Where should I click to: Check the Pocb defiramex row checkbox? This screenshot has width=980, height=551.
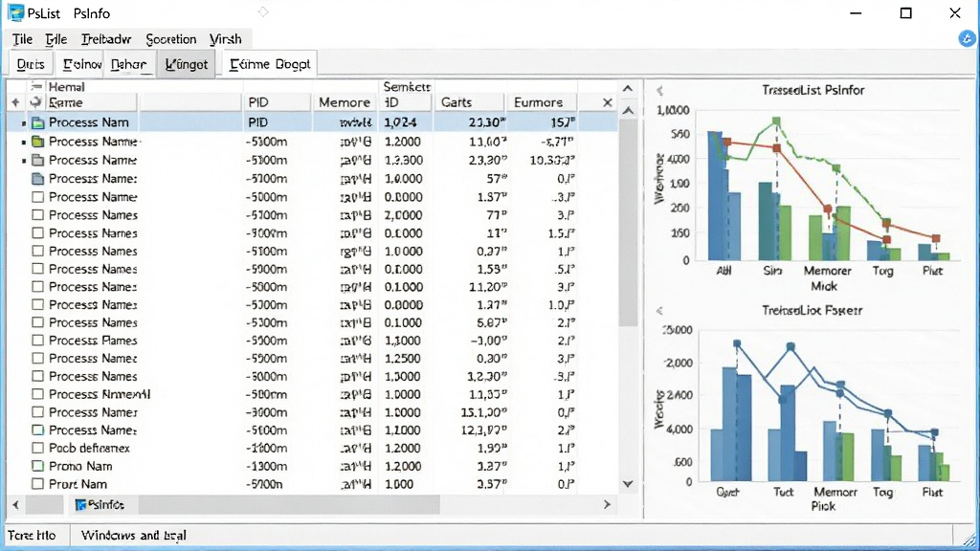coord(38,448)
